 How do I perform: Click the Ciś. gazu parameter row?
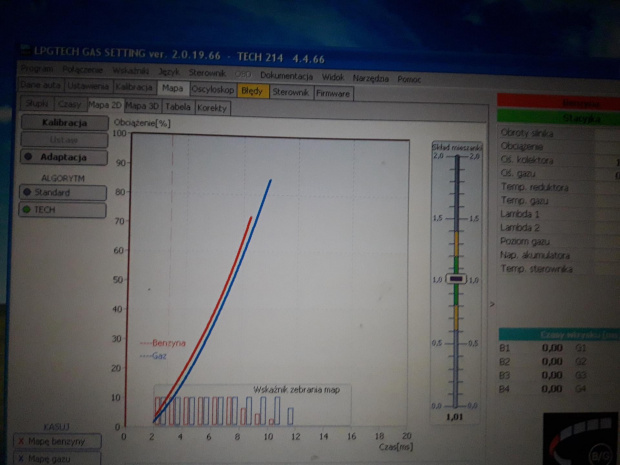(x=558, y=174)
